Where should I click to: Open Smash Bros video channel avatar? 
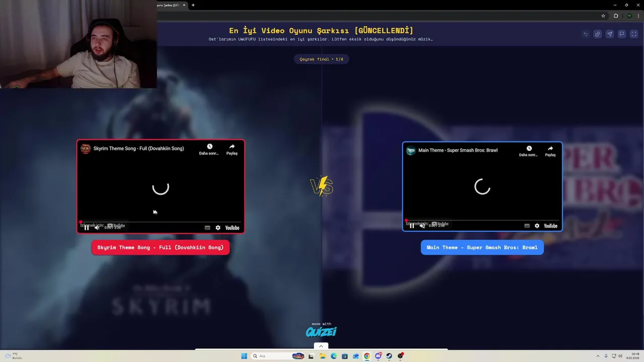pos(411,150)
